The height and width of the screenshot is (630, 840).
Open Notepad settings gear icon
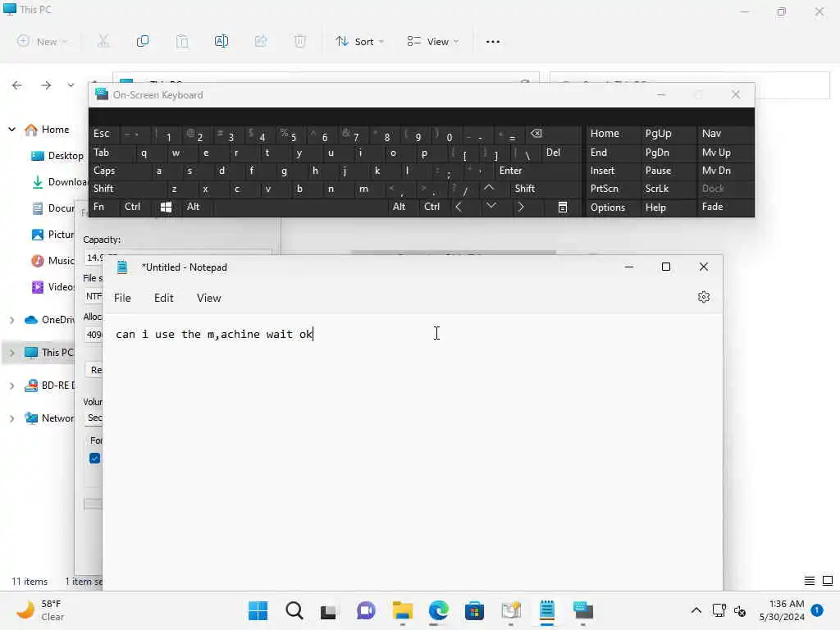704,297
